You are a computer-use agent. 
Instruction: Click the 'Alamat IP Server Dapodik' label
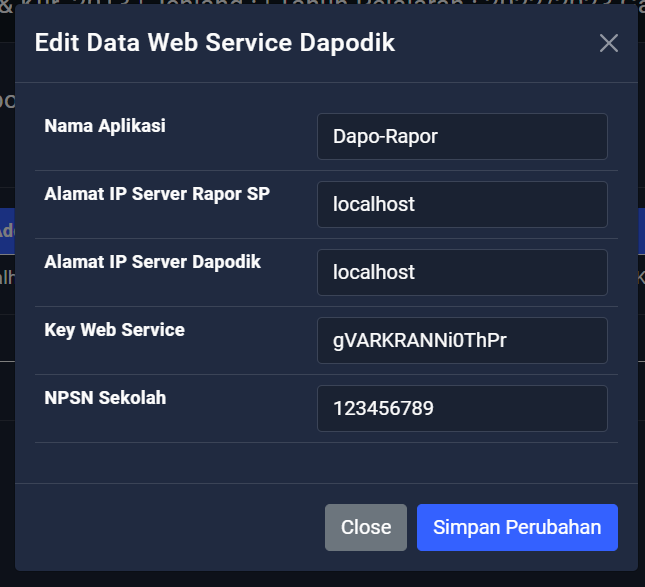[x=153, y=262]
